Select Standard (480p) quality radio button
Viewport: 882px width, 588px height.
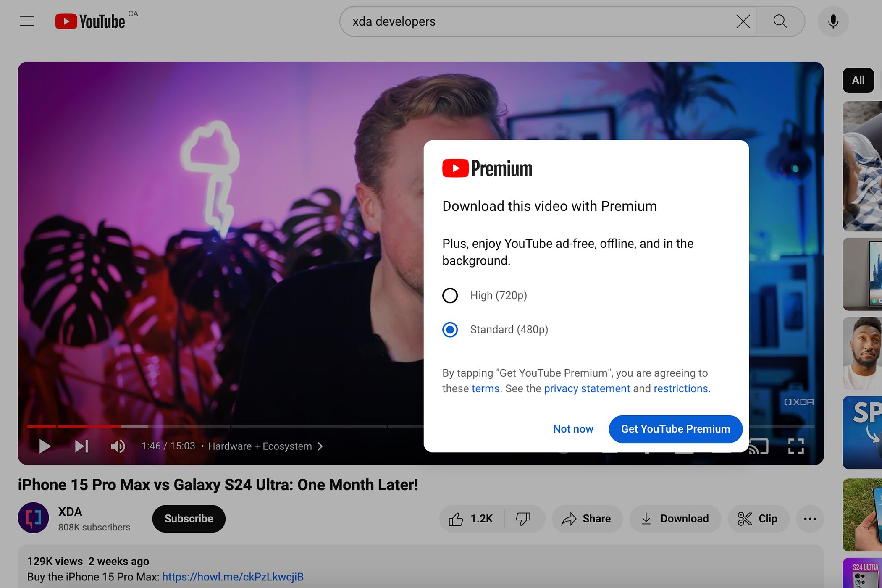[450, 329]
